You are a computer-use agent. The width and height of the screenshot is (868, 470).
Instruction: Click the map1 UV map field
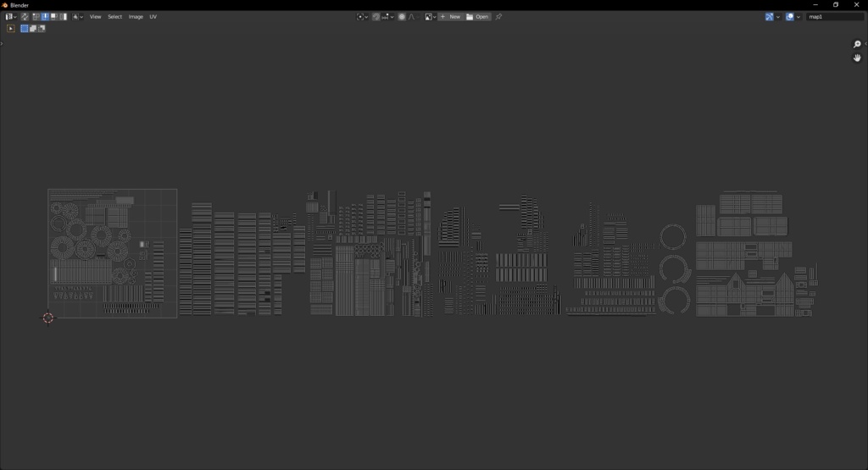pyautogui.click(x=834, y=17)
